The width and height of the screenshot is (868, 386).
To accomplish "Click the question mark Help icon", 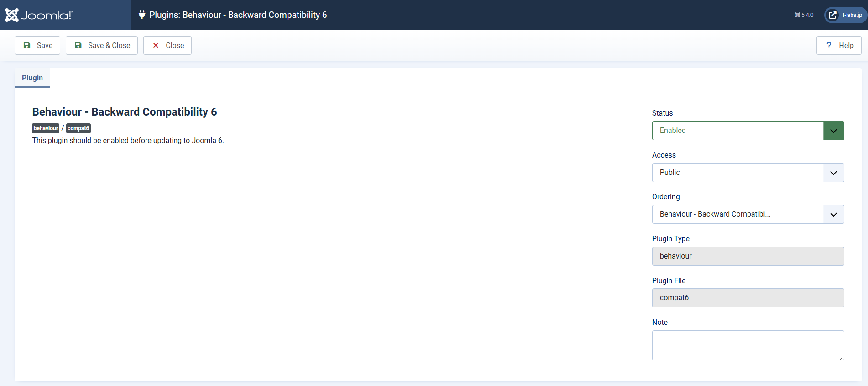I will tap(829, 45).
